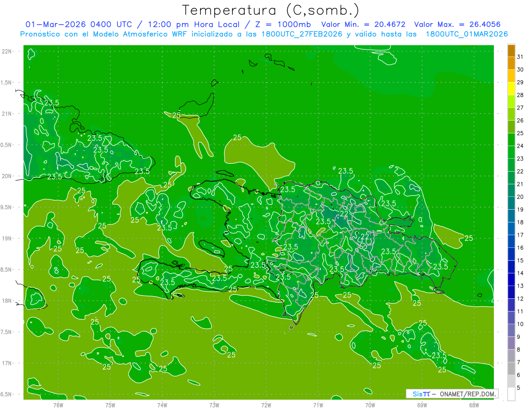Click the '75W' longitude axis label
The width and height of the screenshot is (532, 411).
(x=110, y=405)
